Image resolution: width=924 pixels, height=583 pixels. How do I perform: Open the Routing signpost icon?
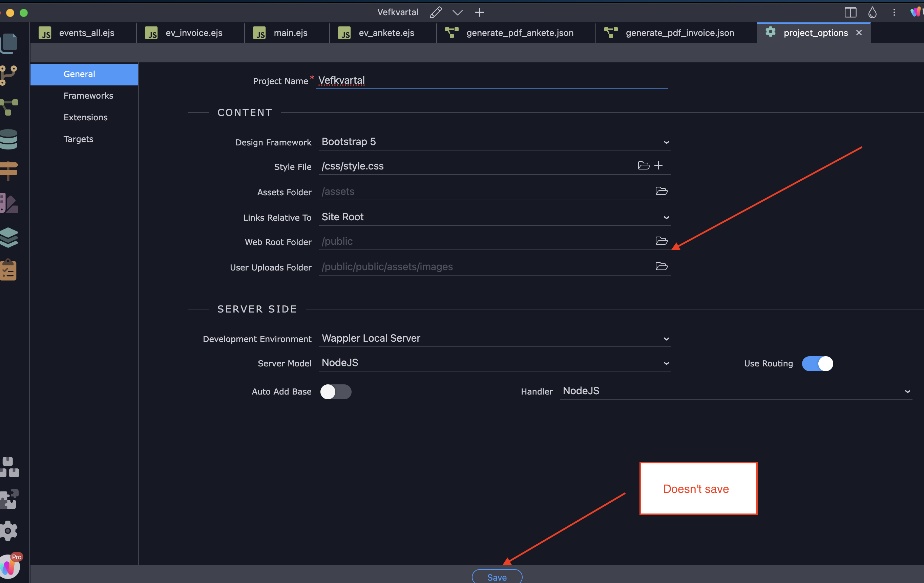(x=8, y=170)
